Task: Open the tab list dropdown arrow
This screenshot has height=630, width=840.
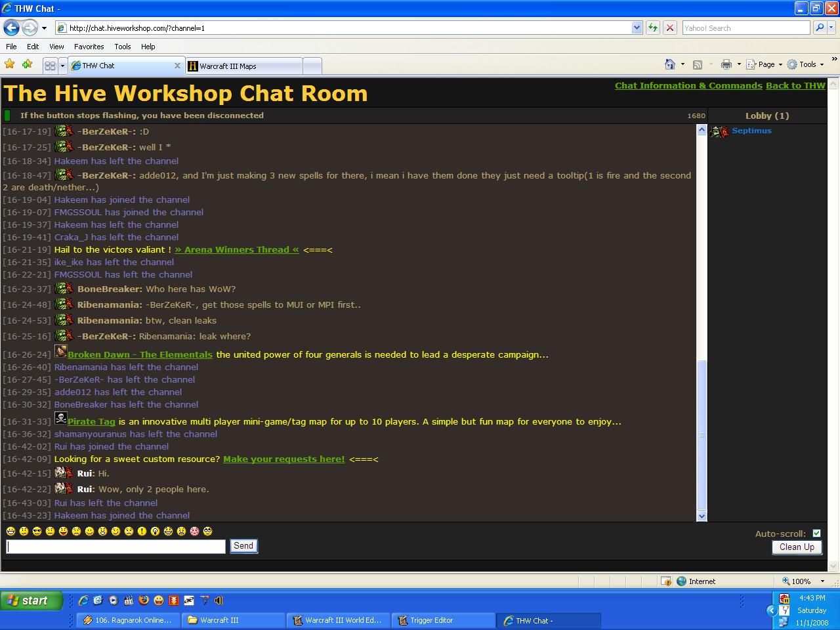Action: click(62, 66)
